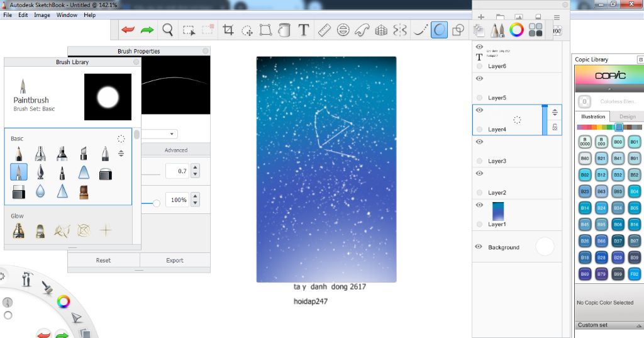Open the layer panel hamburger menu

557,17
